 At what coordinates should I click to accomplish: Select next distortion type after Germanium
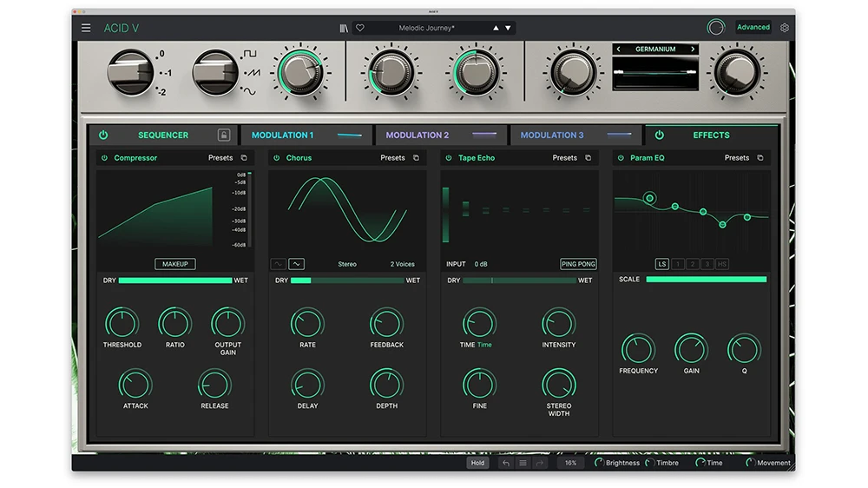click(693, 49)
